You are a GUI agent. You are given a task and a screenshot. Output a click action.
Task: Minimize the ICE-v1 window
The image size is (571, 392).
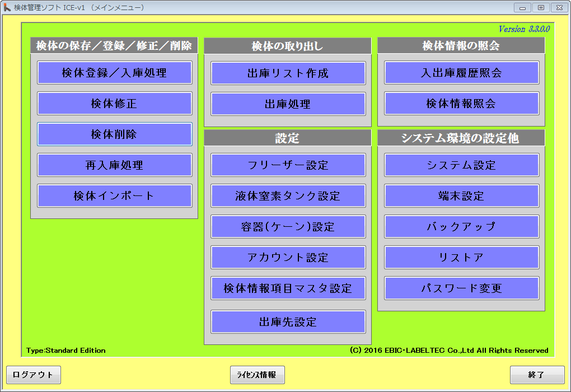tap(522, 7)
